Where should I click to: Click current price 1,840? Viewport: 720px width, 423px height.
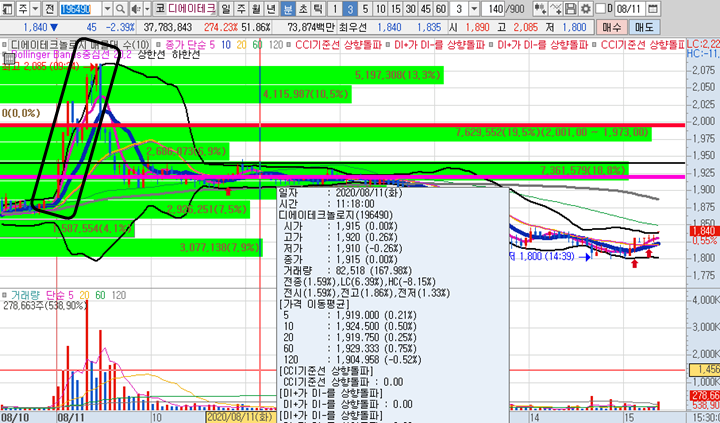pyautogui.click(x=35, y=28)
